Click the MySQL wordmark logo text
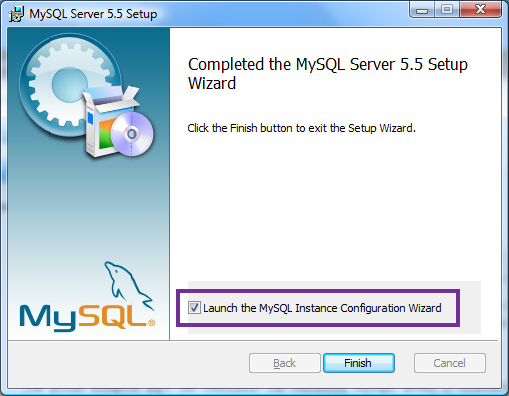The width and height of the screenshot is (509, 396). [87, 318]
